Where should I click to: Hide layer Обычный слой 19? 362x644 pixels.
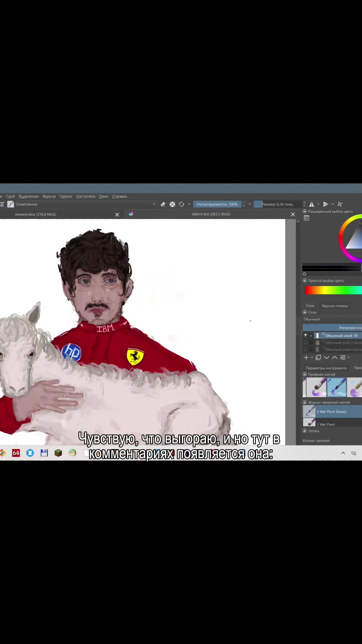coord(305,335)
